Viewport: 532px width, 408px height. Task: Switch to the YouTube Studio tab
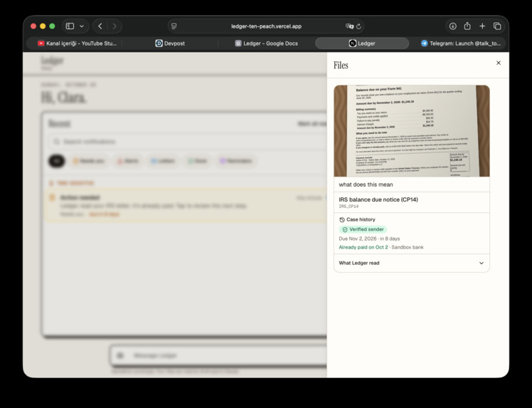click(77, 43)
